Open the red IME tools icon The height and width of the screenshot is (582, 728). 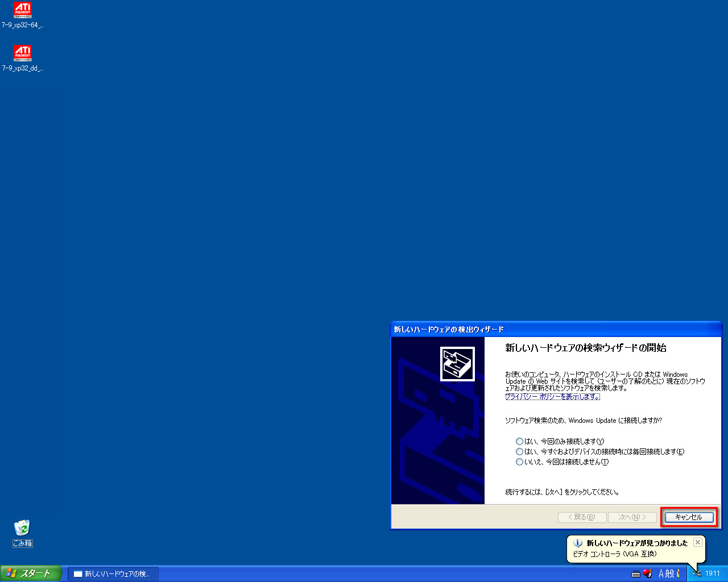[647, 573]
